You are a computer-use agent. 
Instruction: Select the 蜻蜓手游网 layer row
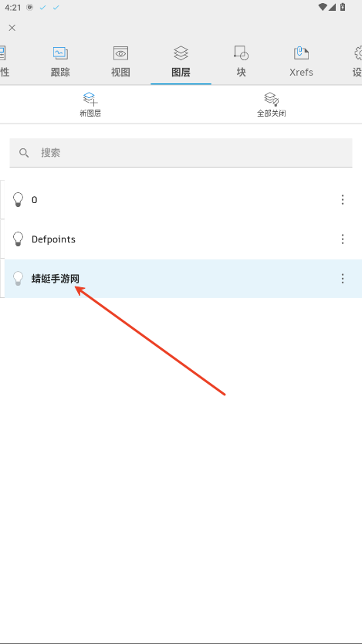pyautogui.click(x=183, y=279)
